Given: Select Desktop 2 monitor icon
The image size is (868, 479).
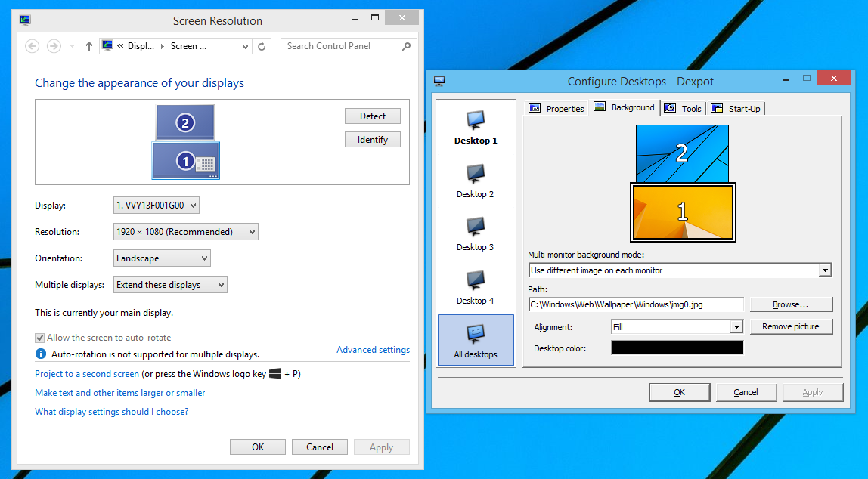Looking at the screenshot, I should pos(476,175).
